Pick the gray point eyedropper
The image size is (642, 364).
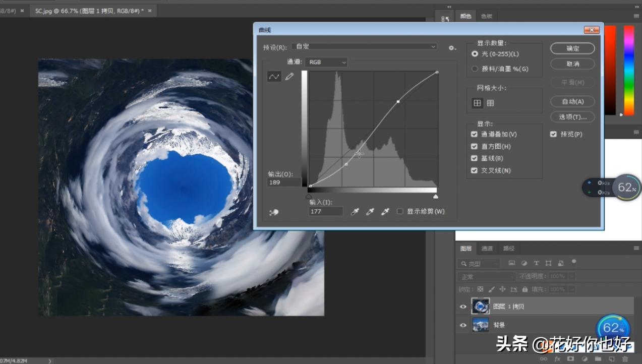point(370,212)
